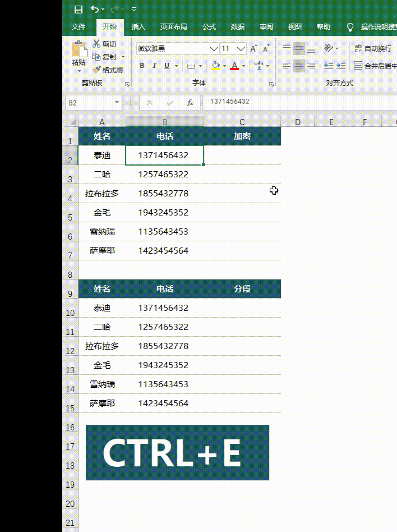Click the formula bar cancel X icon
Image resolution: width=397 pixels, height=532 pixels.
click(150, 103)
